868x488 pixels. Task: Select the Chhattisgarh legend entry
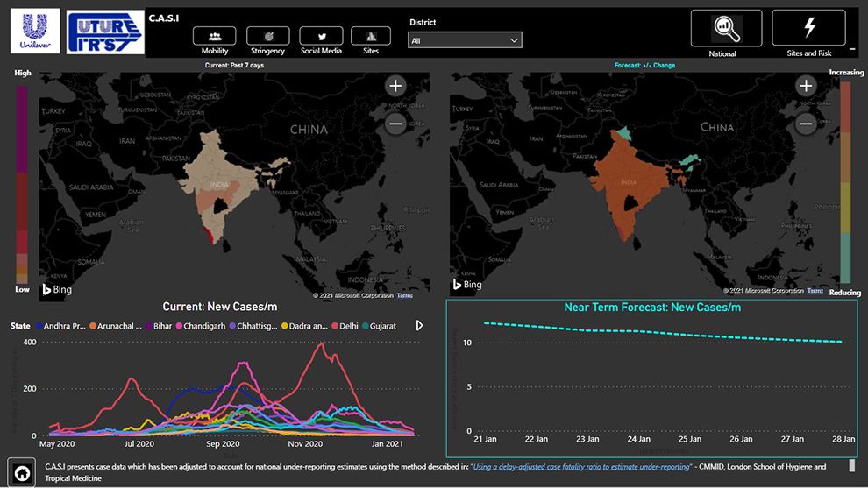pos(253,326)
